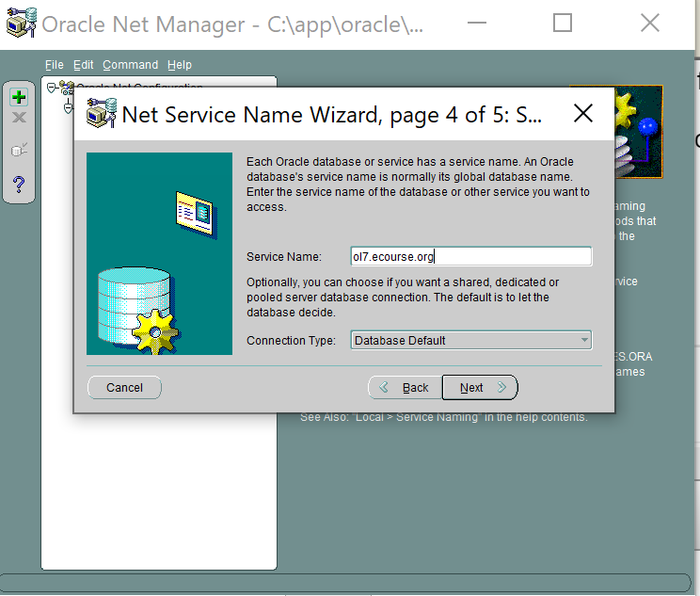
Task: Open help with the question mark icon
Action: tap(19, 184)
